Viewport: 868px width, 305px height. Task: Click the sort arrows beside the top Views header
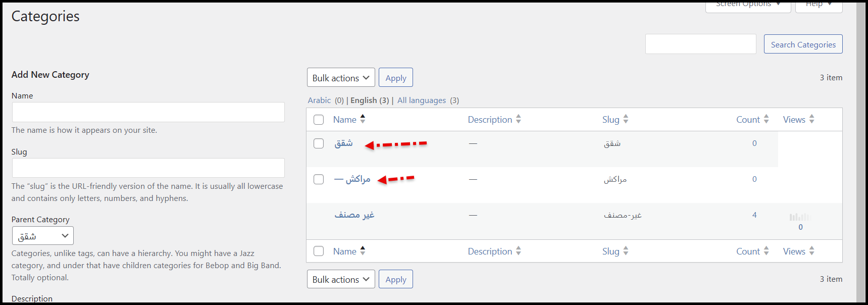(x=812, y=119)
